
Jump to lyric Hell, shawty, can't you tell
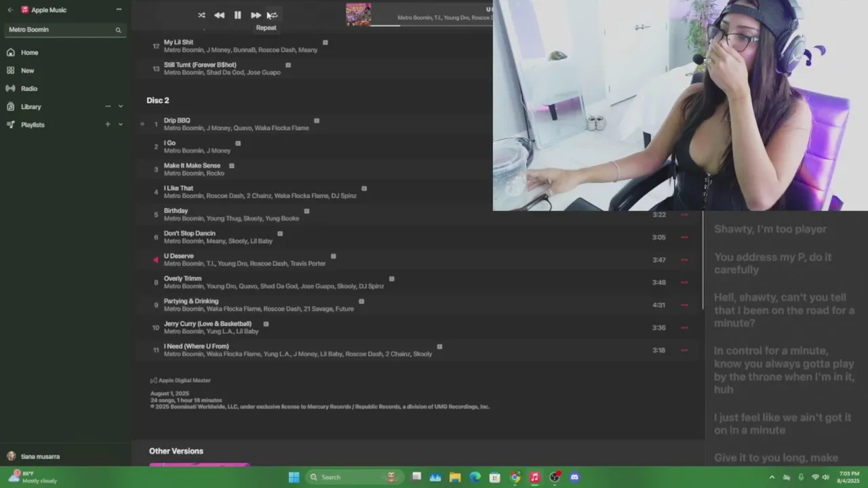pyautogui.click(x=784, y=310)
